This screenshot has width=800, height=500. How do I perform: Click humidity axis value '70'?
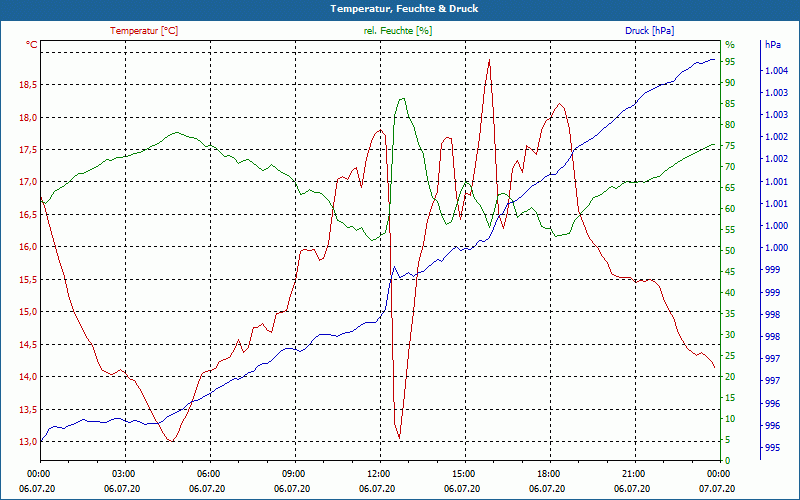[x=730, y=167]
